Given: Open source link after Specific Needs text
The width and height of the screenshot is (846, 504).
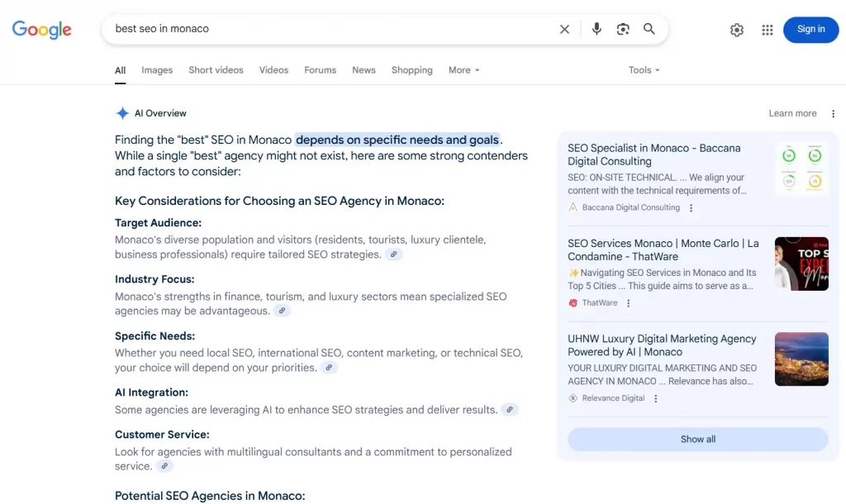Looking at the screenshot, I should (x=329, y=367).
